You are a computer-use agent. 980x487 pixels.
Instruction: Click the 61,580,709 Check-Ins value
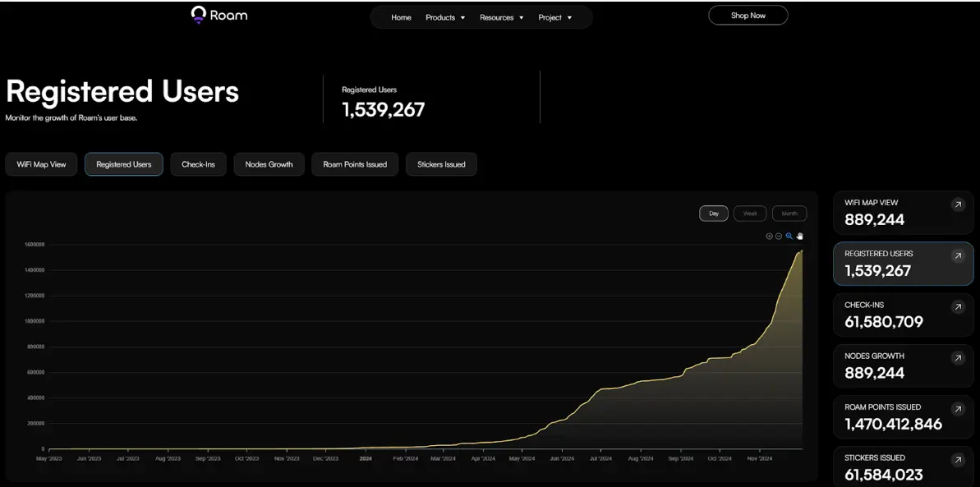tap(884, 322)
